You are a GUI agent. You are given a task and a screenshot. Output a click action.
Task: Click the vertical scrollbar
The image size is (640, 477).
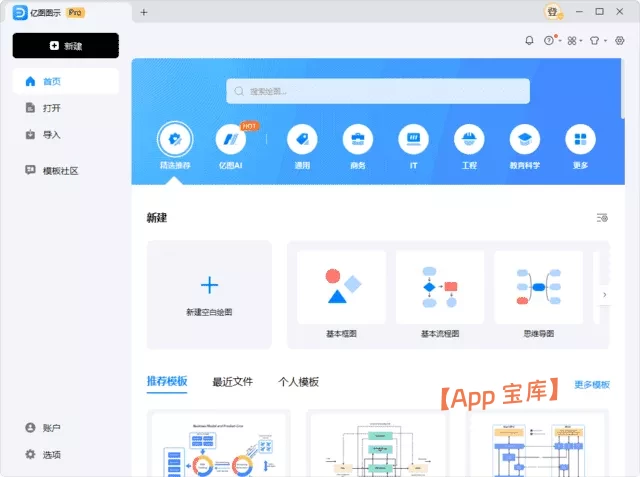(x=623, y=89)
